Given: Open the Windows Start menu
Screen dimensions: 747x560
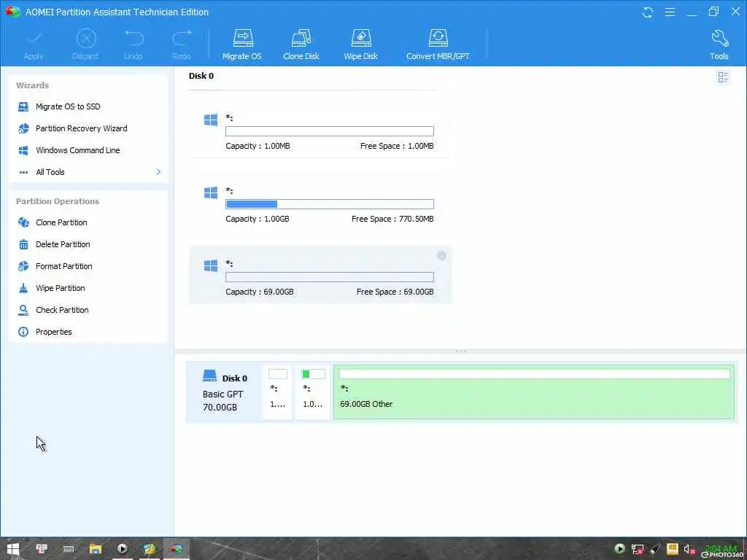Looking at the screenshot, I should click(13, 549).
